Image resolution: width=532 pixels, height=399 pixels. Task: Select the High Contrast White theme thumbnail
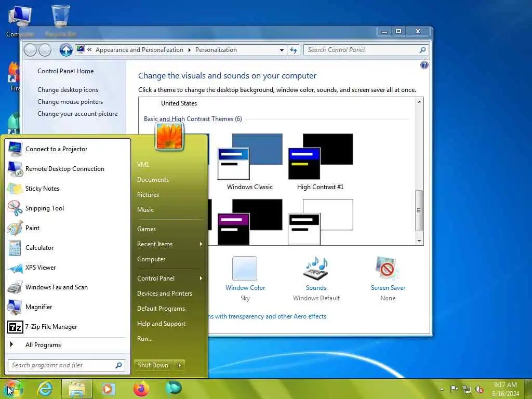(x=321, y=222)
